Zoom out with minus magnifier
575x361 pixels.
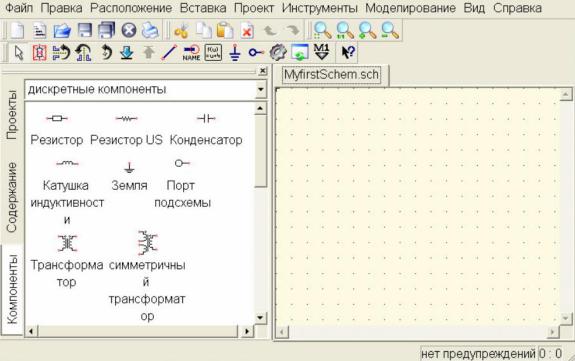390,30
